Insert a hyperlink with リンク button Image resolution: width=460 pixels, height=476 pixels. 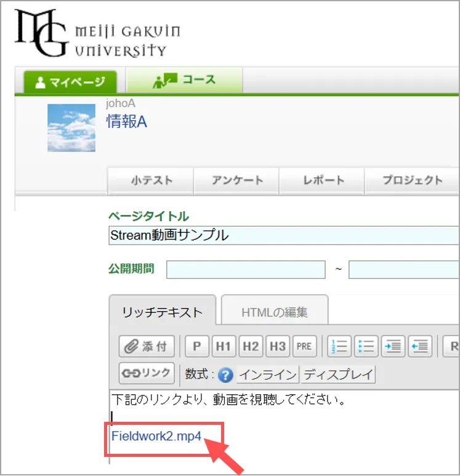(147, 373)
